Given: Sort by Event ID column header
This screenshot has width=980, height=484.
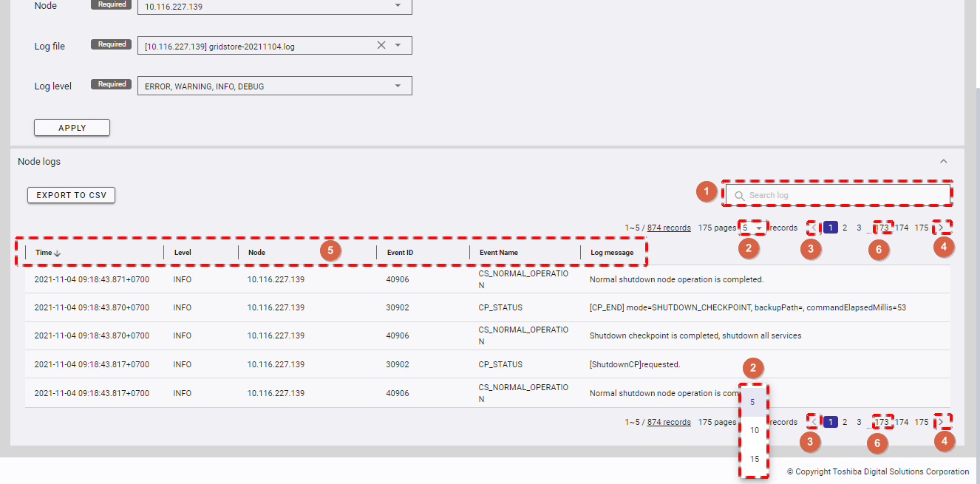Looking at the screenshot, I should click(400, 253).
